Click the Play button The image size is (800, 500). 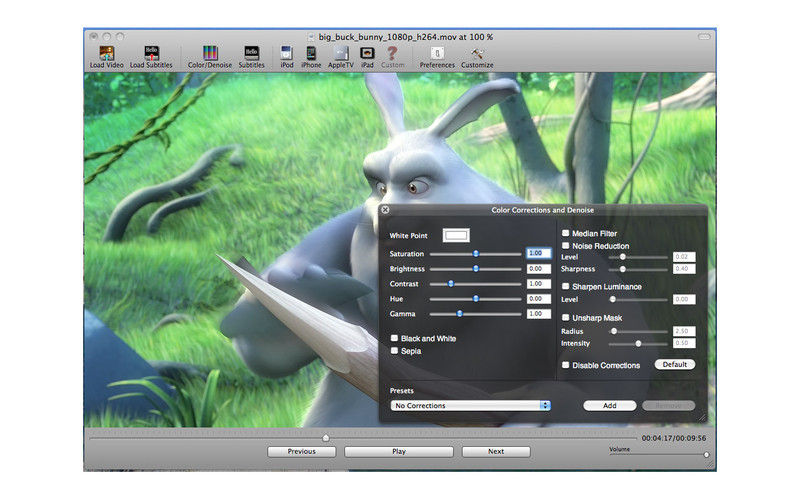pos(399,452)
